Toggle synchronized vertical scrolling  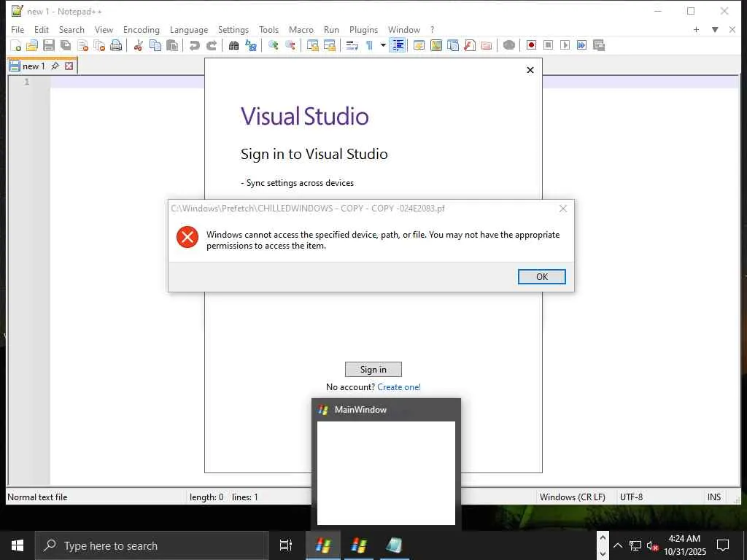coord(312,46)
